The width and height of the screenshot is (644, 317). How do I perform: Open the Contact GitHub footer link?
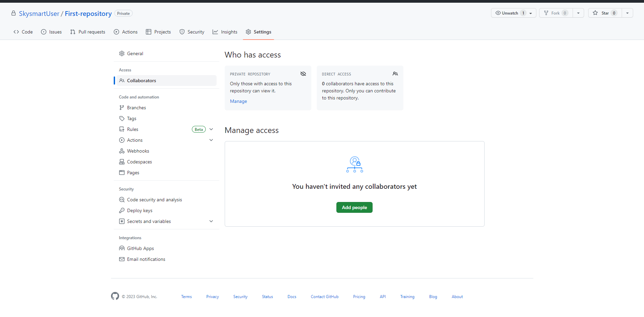coord(325,297)
